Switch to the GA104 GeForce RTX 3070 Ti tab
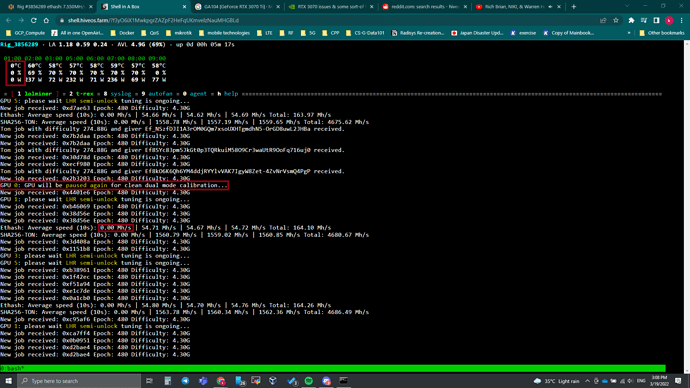The height and width of the screenshot is (388, 690). coord(237,7)
